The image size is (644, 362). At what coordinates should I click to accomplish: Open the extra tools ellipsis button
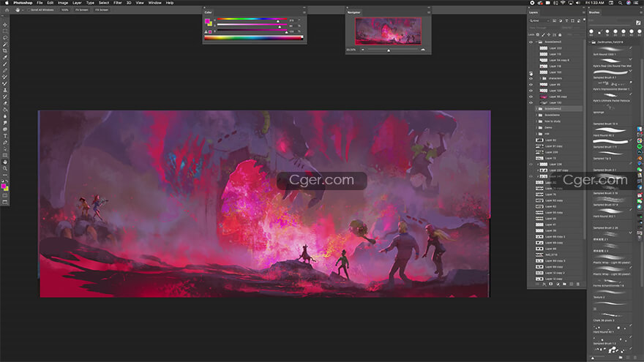click(x=5, y=175)
